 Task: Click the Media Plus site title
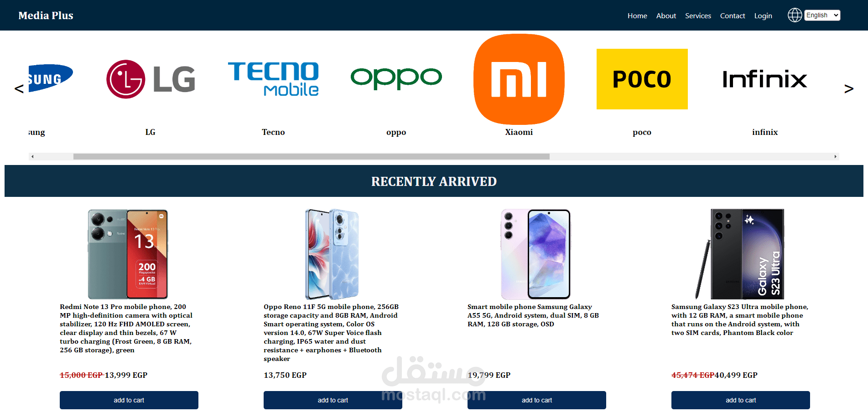point(46,15)
